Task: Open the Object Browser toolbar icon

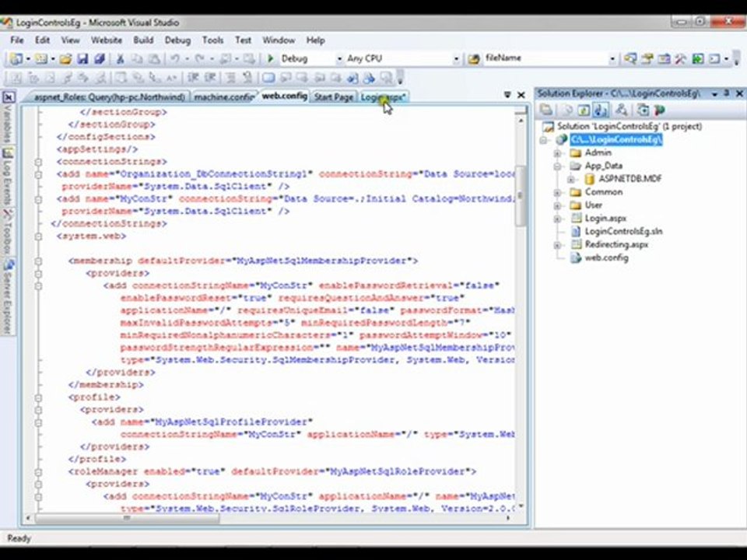Action: tap(664, 58)
